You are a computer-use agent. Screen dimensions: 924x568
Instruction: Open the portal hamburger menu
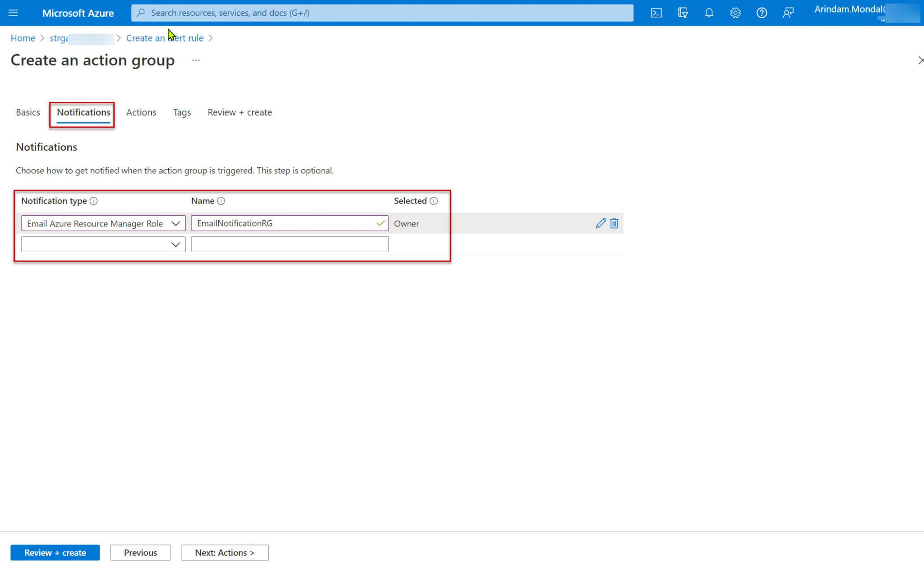(13, 13)
